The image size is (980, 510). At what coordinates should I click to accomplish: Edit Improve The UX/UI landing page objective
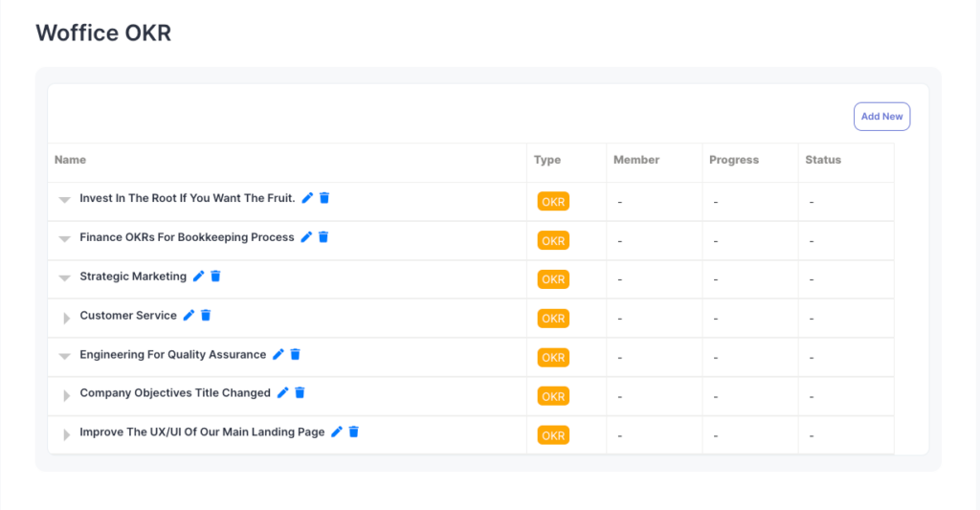[x=336, y=432]
